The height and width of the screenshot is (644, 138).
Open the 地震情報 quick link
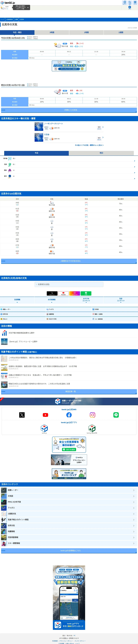69,314
